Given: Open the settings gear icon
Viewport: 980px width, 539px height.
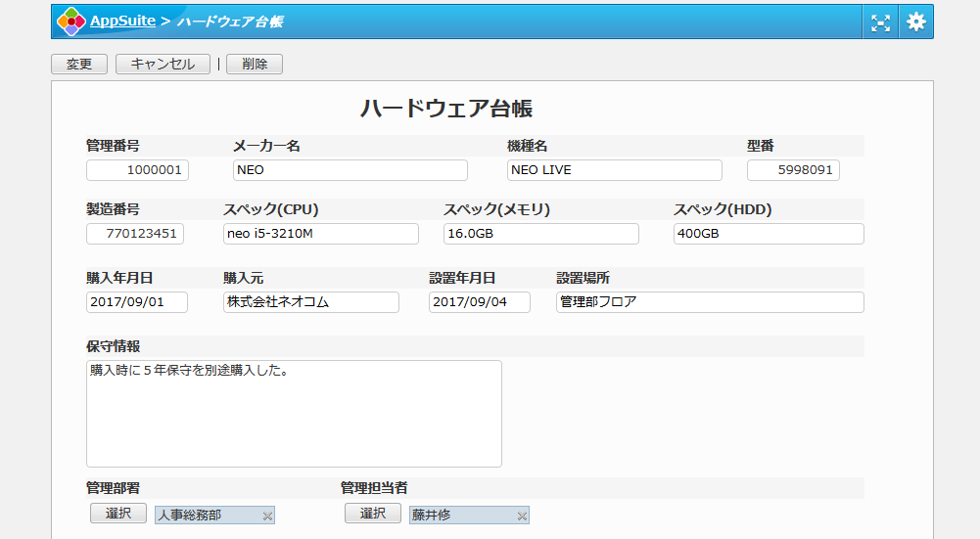Looking at the screenshot, I should (915, 22).
